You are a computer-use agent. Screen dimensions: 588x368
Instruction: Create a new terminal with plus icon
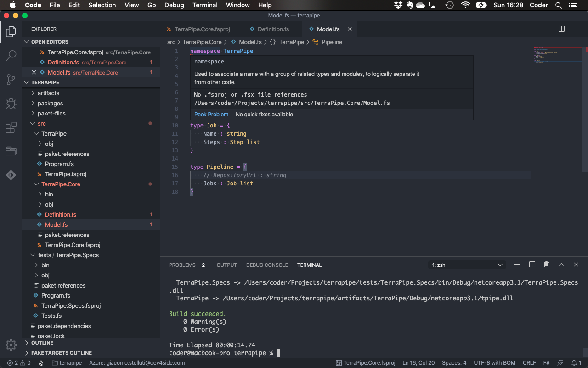click(x=517, y=264)
